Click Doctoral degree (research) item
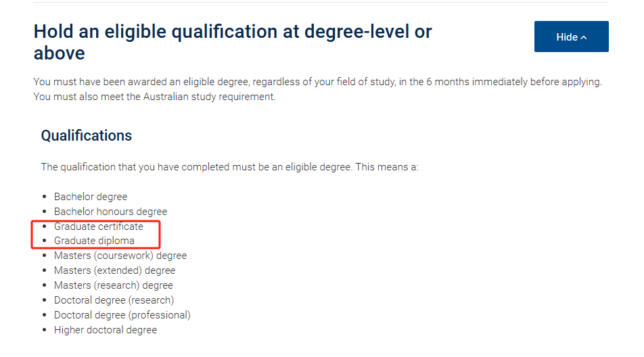 (x=114, y=300)
